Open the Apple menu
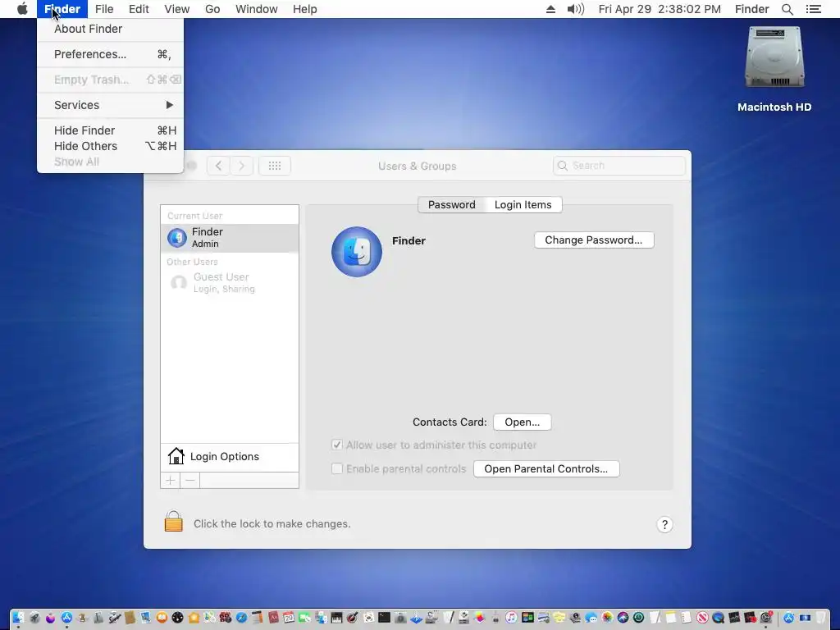The width and height of the screenshot is (840, 630). click(22, 9)
